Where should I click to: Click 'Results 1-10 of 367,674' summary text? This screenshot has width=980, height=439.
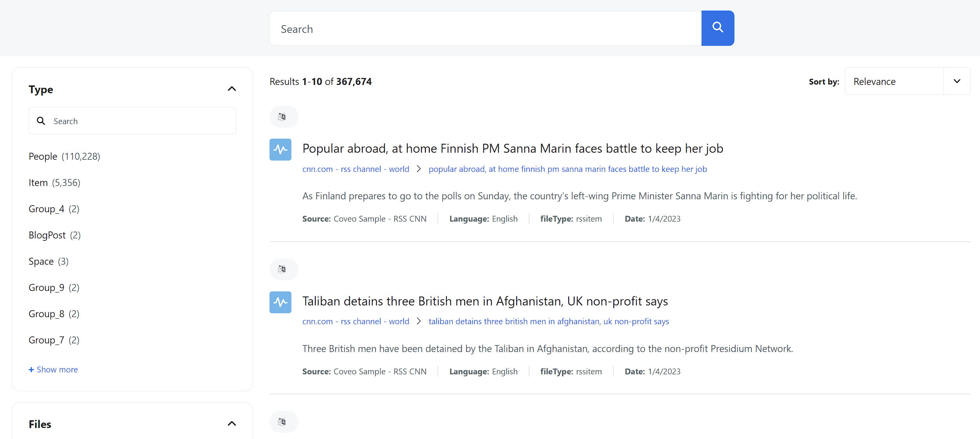click(x=321, y=81)
